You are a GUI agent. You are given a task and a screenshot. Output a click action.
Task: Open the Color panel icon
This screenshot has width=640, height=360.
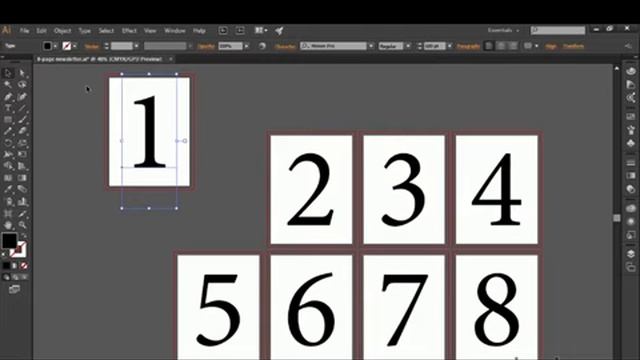(631, 71)
